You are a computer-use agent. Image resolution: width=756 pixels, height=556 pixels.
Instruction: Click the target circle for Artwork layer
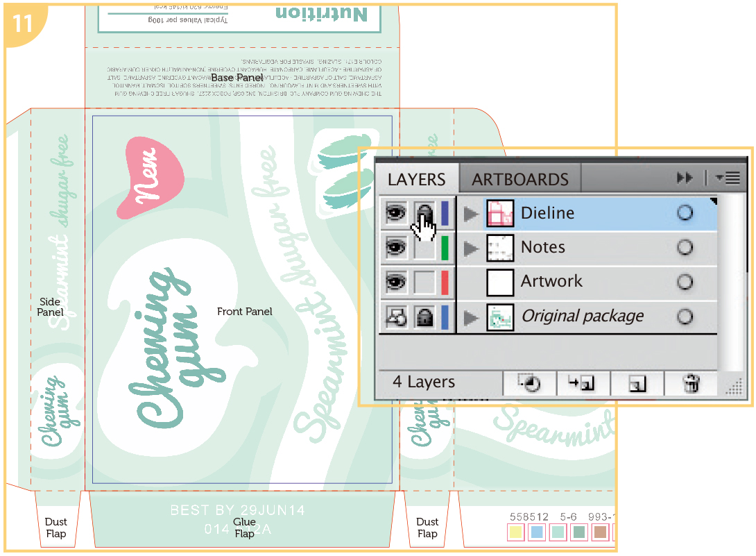tap(685, 282)
